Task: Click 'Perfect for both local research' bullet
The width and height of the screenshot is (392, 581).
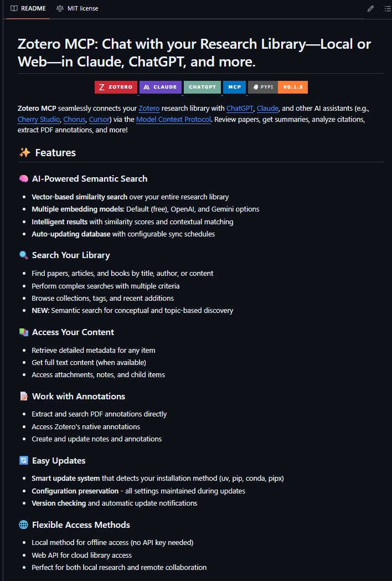Action: point(119,568)
